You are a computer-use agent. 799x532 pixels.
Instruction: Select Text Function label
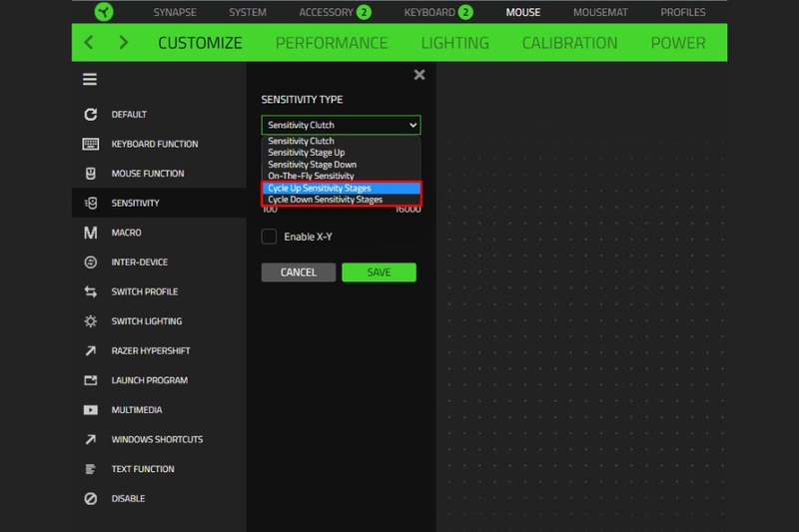coord(143,469)
